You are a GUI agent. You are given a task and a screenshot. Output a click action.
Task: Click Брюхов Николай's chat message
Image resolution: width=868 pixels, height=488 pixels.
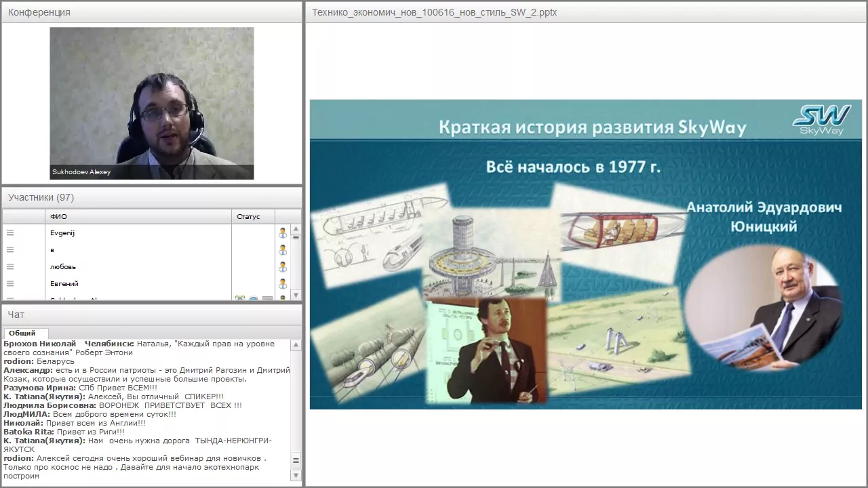(x=139, y=348)
